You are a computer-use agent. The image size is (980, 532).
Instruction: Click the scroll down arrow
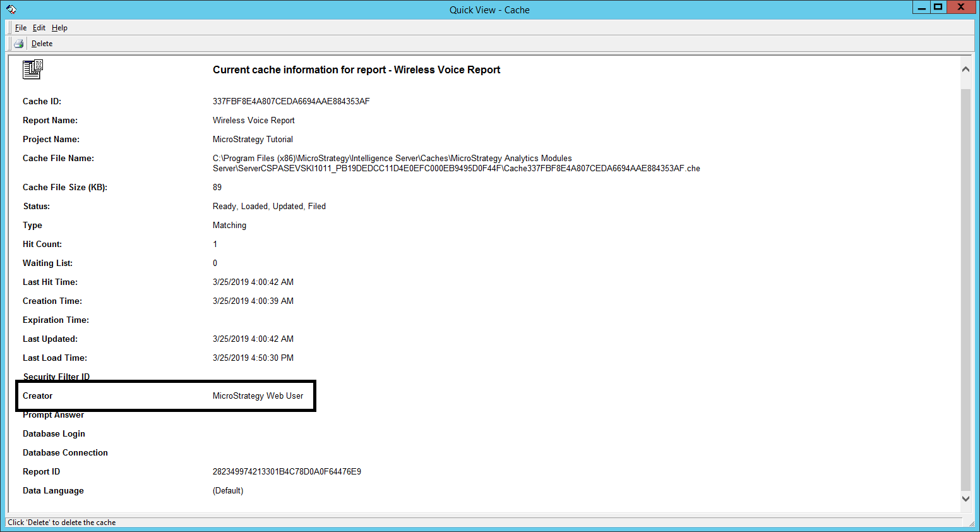click(x=965, y=499)
